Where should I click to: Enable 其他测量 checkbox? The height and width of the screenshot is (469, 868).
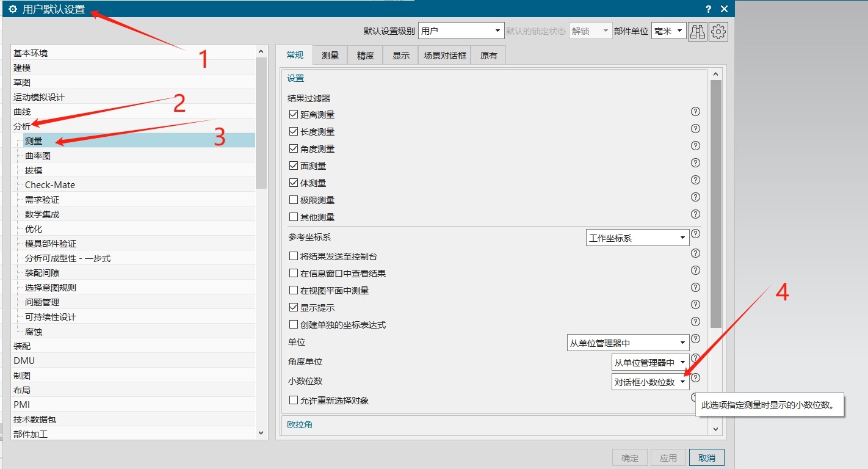[294, 217]
